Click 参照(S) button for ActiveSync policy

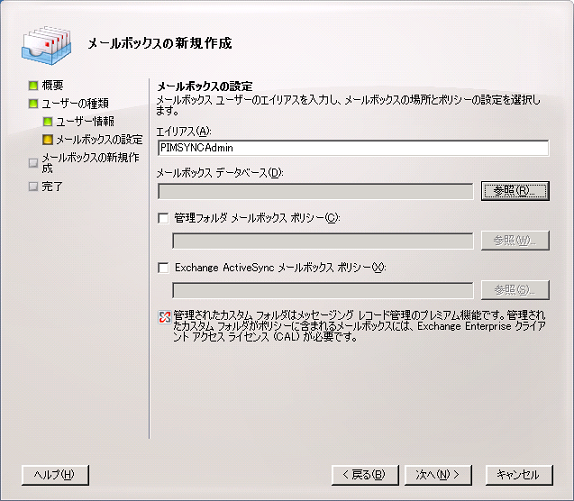point(515,290)
